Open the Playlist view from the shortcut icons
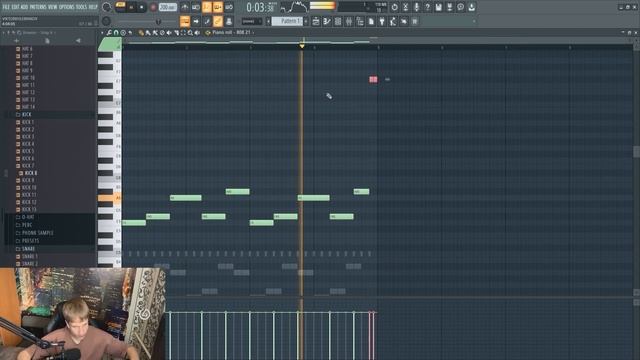The width and height of the screenshot is (640, 360). pos(316,21)
